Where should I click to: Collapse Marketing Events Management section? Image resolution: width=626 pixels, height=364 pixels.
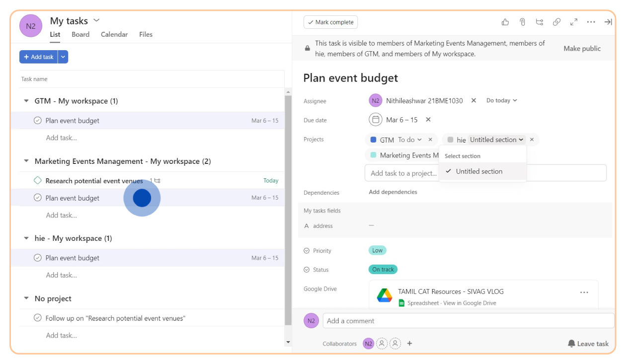pos(26,161)
